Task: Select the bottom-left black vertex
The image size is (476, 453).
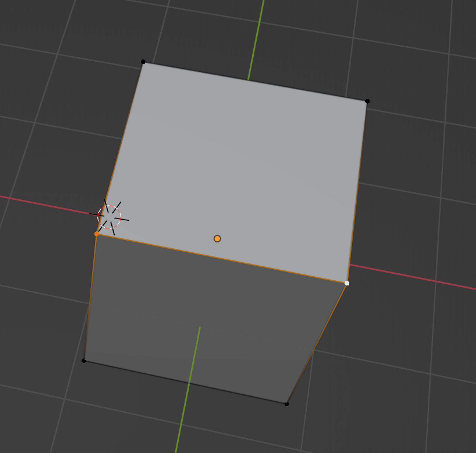Action: pyautogui.click(x=84, y=361)
